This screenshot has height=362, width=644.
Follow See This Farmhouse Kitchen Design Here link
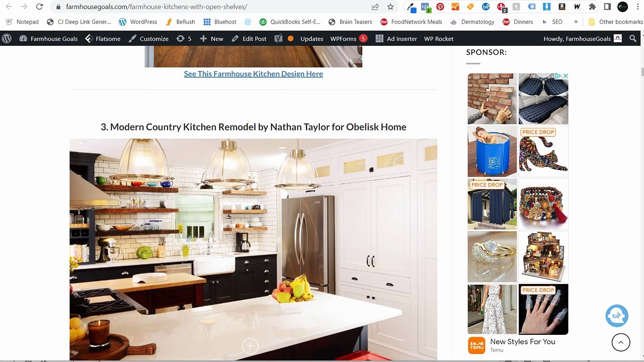click(254, 74)
